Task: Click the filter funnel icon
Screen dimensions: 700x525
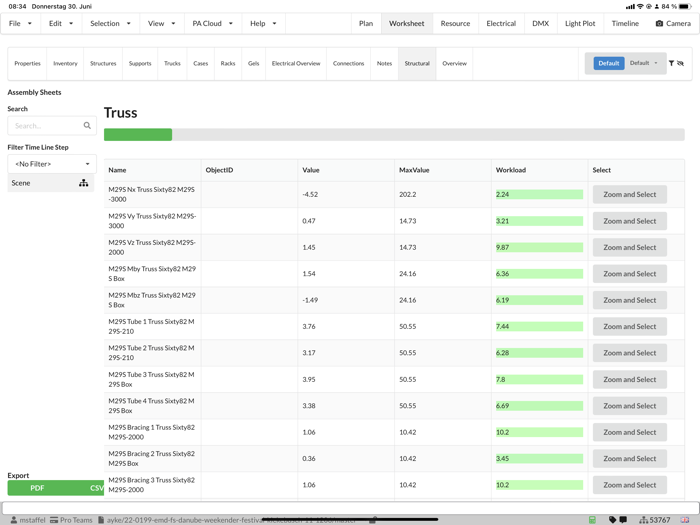Action: [x=671, y=63]
